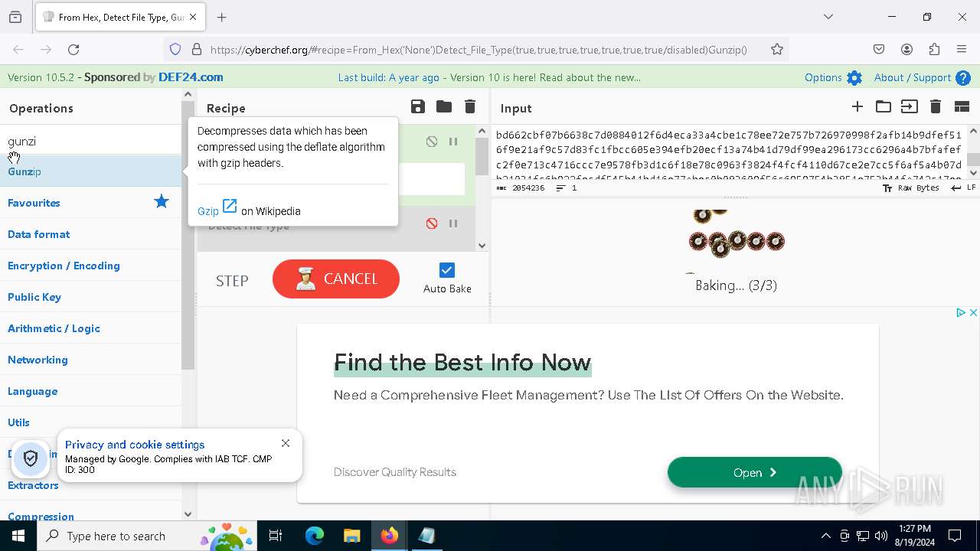The height and width of the screenshot is (551, 980).
Task: Expand the Networking category
Action: tap(91, 360)
